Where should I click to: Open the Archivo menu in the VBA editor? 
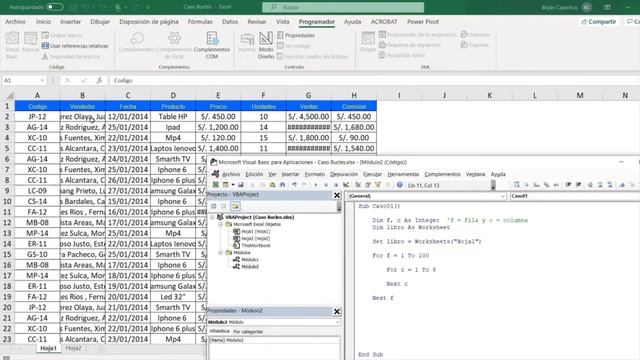[231, 174]
